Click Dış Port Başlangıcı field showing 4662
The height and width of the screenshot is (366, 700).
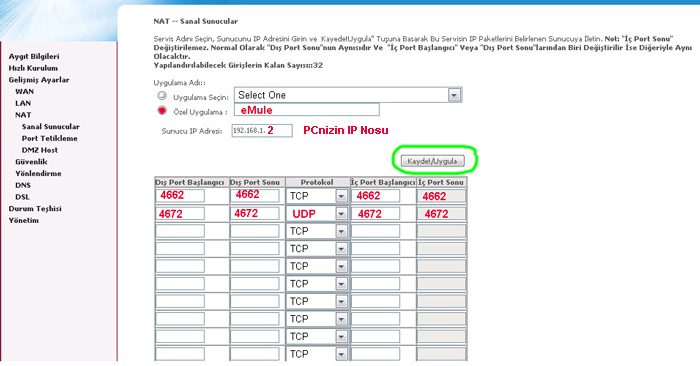tap(180, 195)
